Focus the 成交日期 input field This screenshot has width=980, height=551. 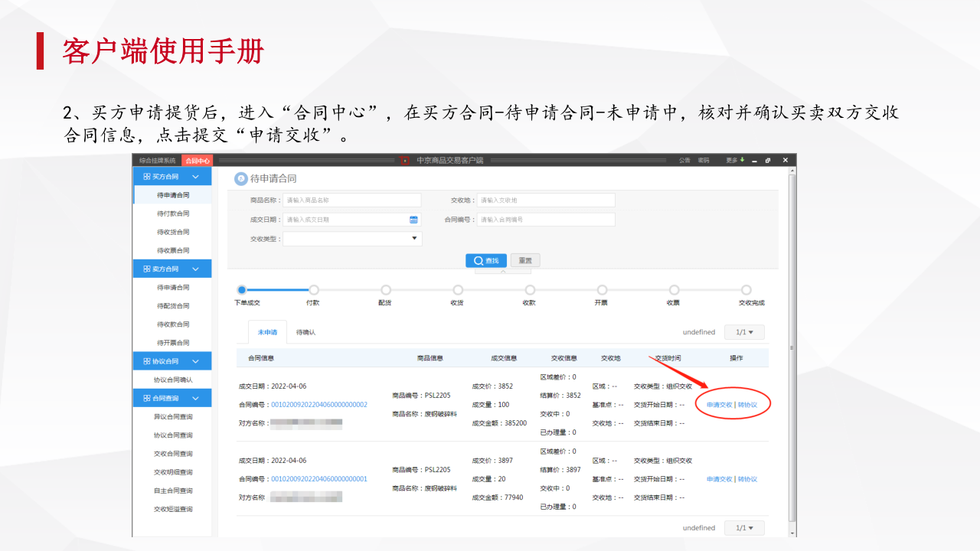pos(352,220)
